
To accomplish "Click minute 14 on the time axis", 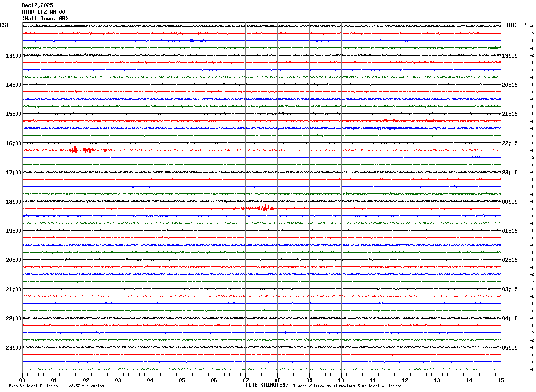I will 469,380.
